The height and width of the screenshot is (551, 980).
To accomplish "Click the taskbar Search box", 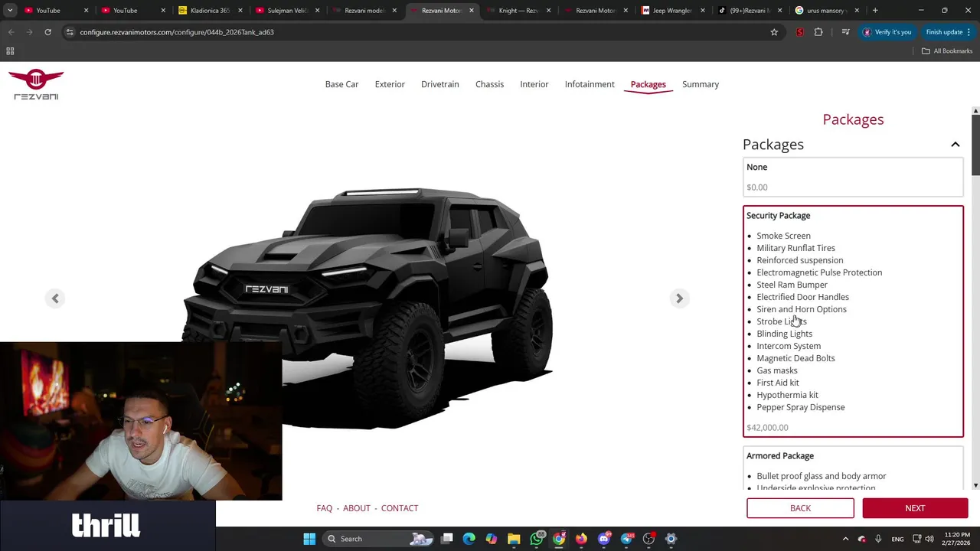I will click(x=380, y=539).
